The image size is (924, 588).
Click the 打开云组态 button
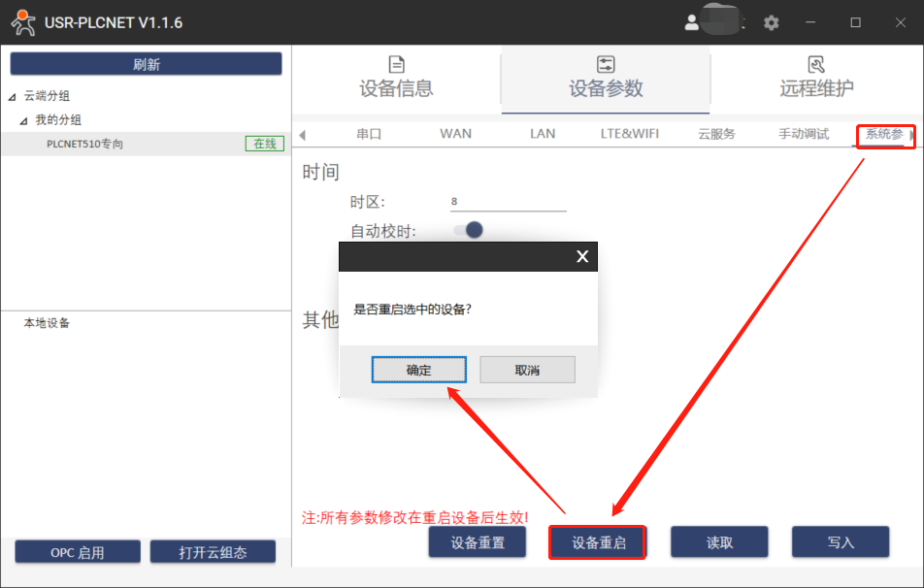pyautogui.click(x=213, y=552)
